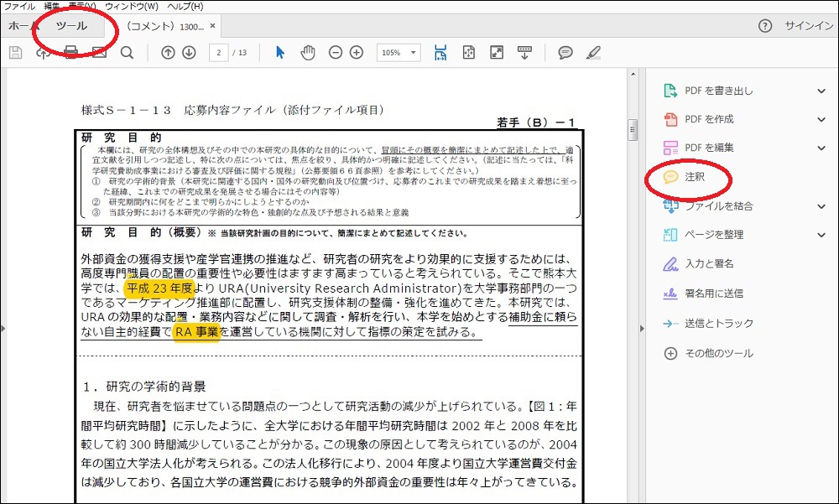Image resolution: width=839 pixels, height=504 pixels.
Task: Click the cloud upload icon in toolbar
Action: (43, 53)
